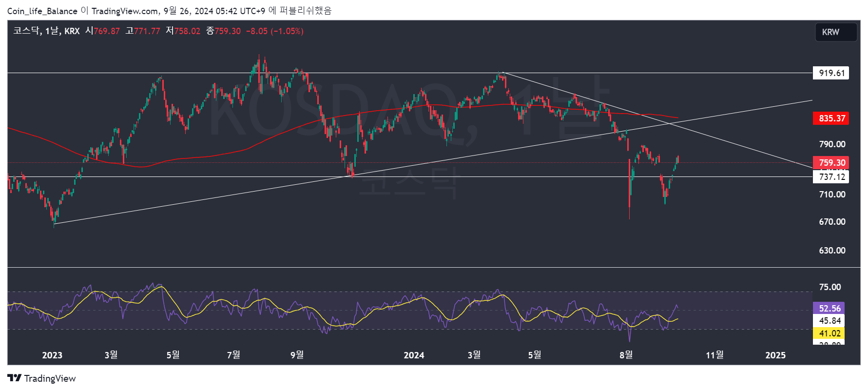Image resolution: width=868 pixels, height=391 pixels.
Task: Click the TradingView.com text in the header
Action: [125, 11]
